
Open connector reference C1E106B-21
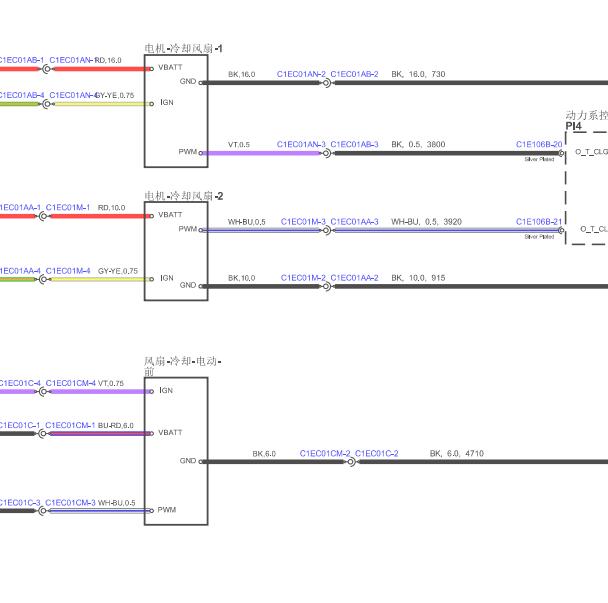[539, 221]
